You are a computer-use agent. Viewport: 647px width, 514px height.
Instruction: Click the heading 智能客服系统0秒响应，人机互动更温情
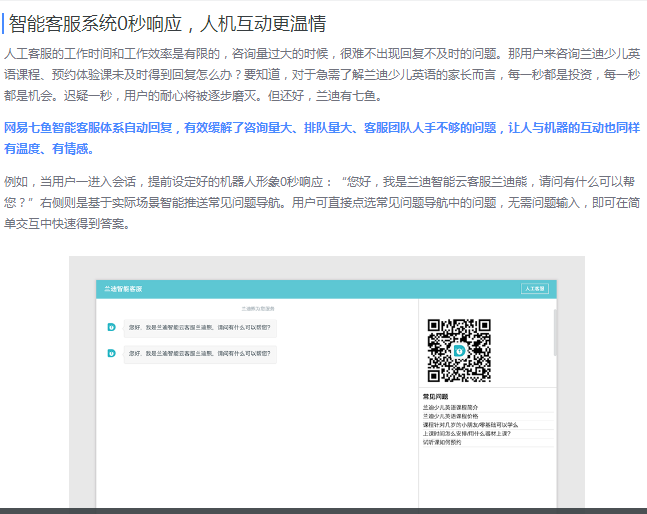point(167,24)
